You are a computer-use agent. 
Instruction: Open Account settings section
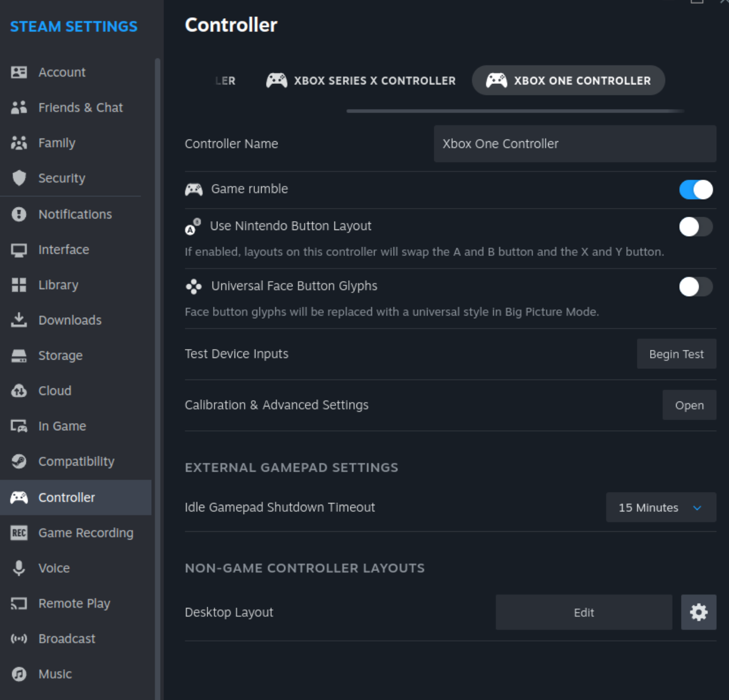76,72
